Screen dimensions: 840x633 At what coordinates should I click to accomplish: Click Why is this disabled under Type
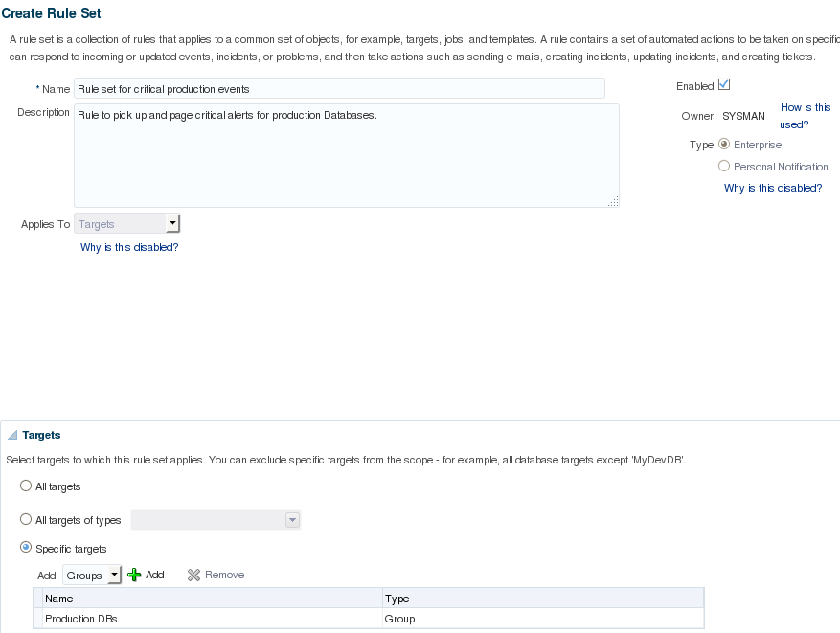point(772,188)
